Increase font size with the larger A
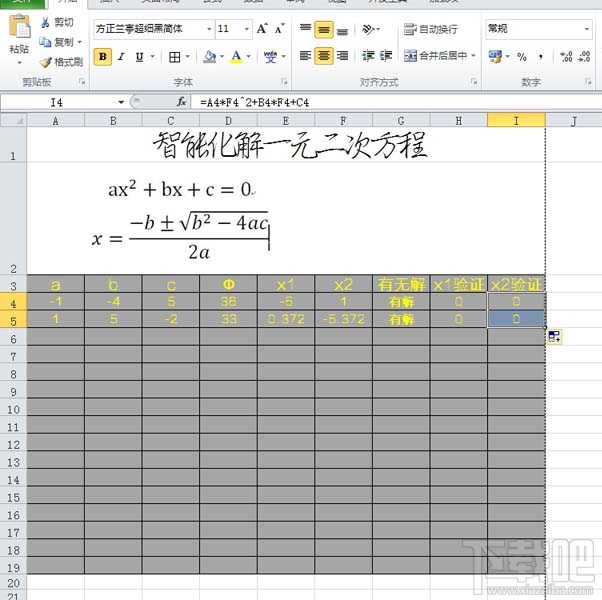 click(262, 28)
